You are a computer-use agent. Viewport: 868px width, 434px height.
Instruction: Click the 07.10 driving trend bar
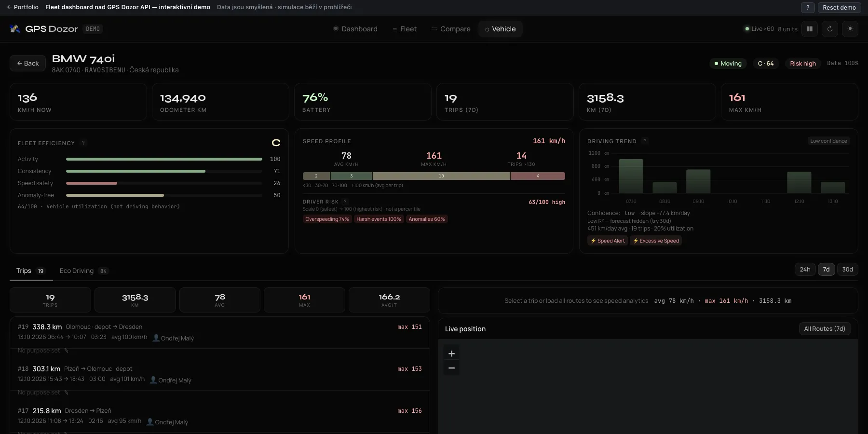pyautogui.click(x=631, y=176)
